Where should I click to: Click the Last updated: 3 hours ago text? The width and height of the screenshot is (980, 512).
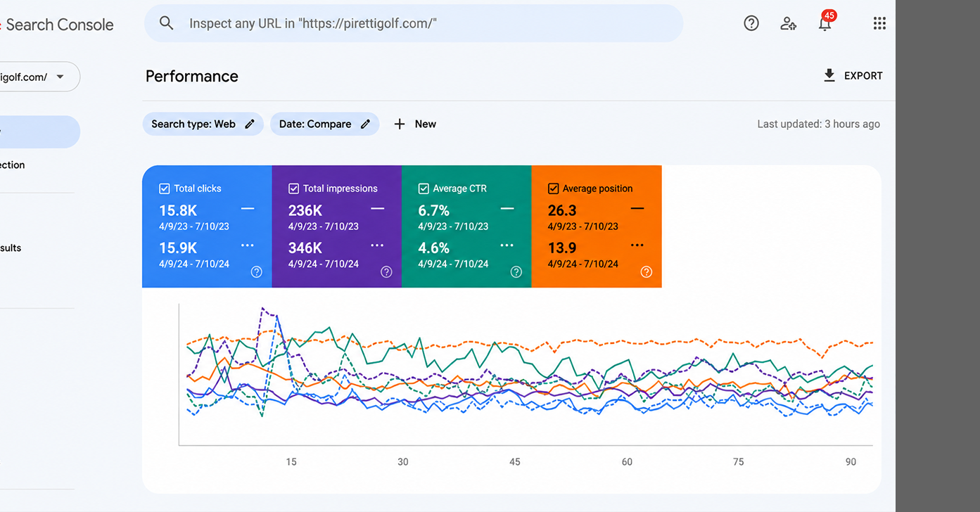tap(818, 124)
